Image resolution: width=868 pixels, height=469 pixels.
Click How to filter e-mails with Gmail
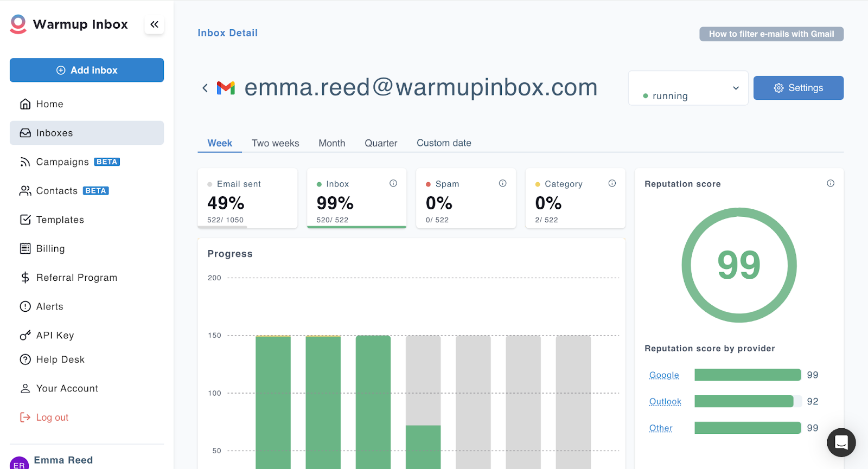click(x=771, y=34)
